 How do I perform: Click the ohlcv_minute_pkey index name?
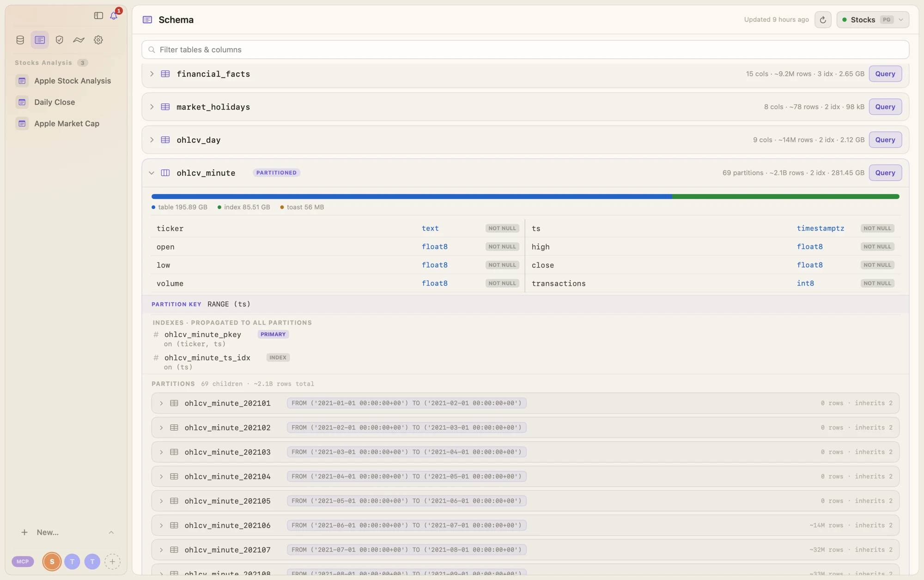[x=203, y=335]
